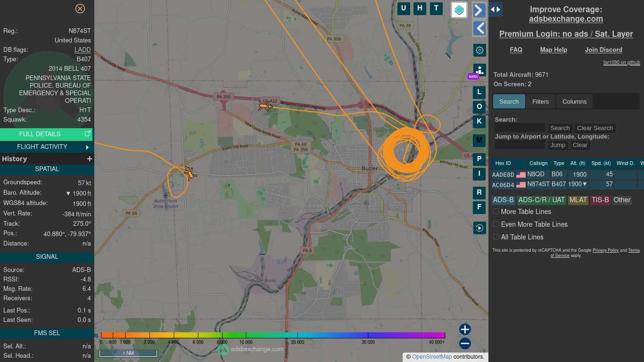Click the Search button beside search box
This screenshot has height=362, width=644.
point(560,128)
